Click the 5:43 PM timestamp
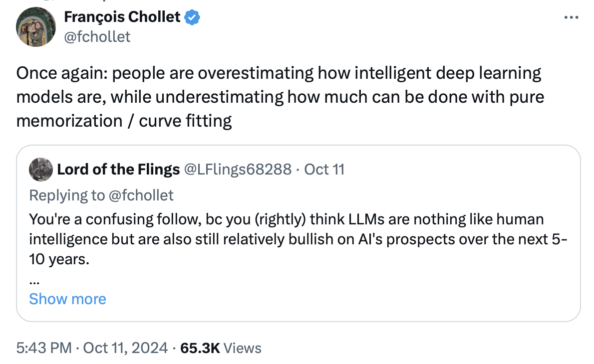 pyautogui.click(x=44, y=348)
